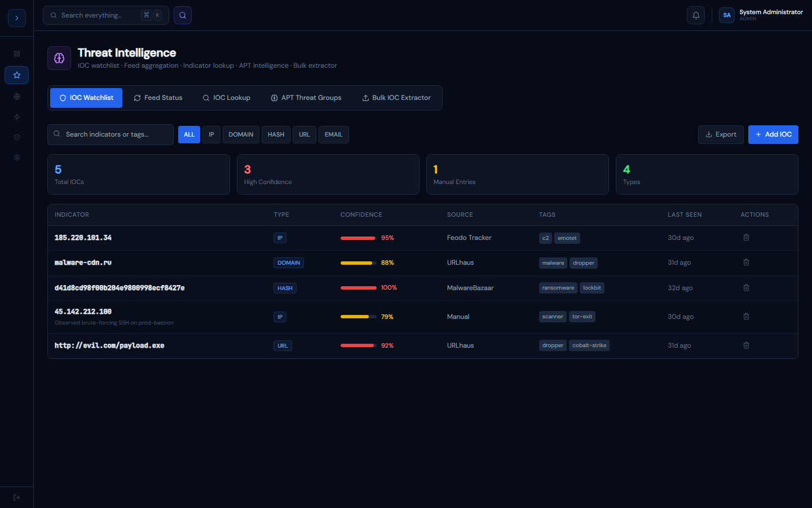Screen dimensions: 812x508
Task: Click the c2 tag
Action: [545, 238]
